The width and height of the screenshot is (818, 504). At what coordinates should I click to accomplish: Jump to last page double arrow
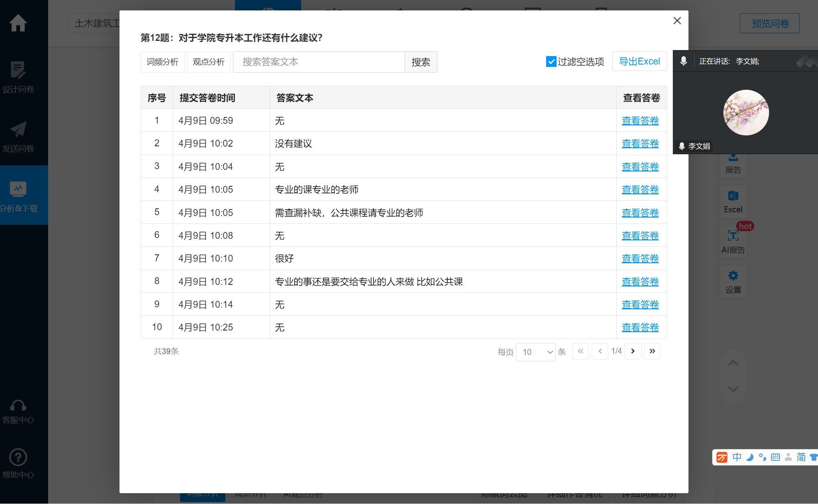(652, 351)
